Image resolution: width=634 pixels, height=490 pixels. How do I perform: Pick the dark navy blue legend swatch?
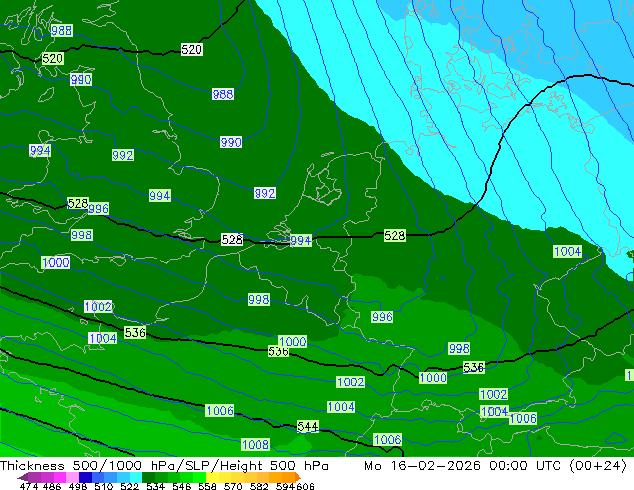tap(85, 477)
